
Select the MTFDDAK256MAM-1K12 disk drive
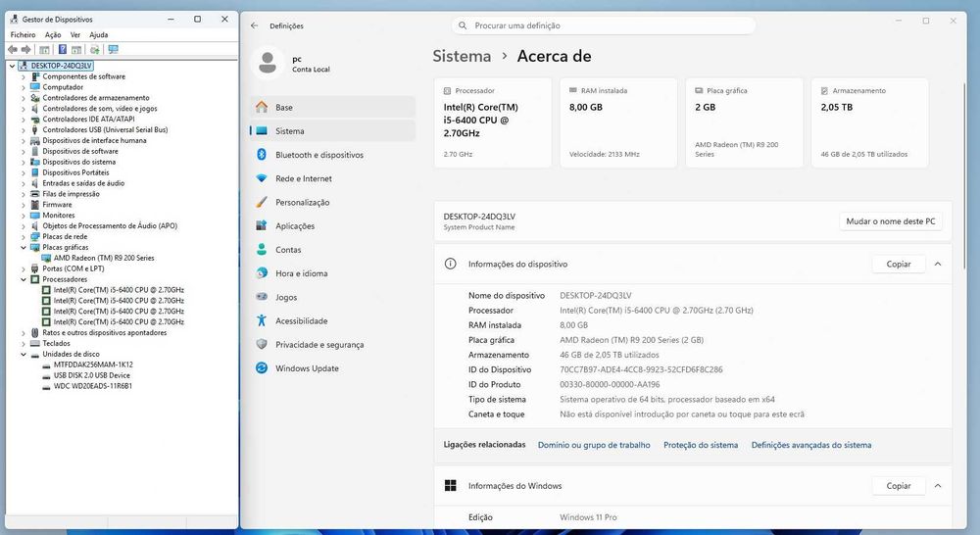tap(93, 365)
